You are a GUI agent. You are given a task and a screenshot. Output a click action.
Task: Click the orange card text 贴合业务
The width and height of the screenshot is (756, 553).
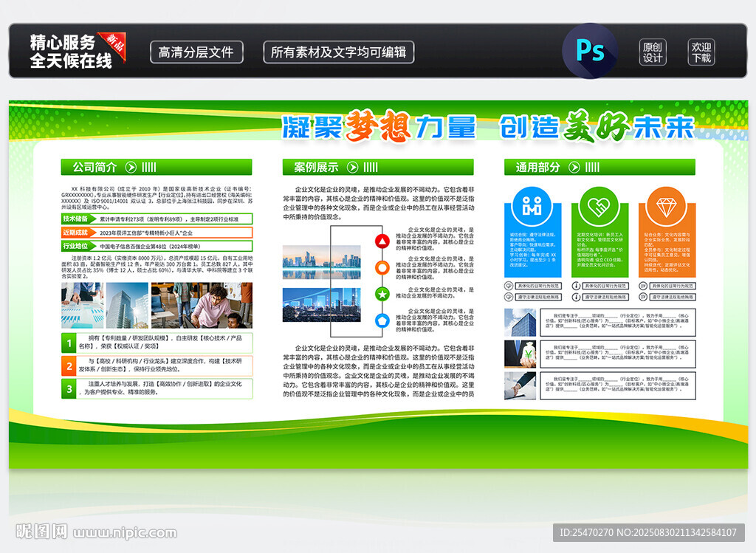653,235
